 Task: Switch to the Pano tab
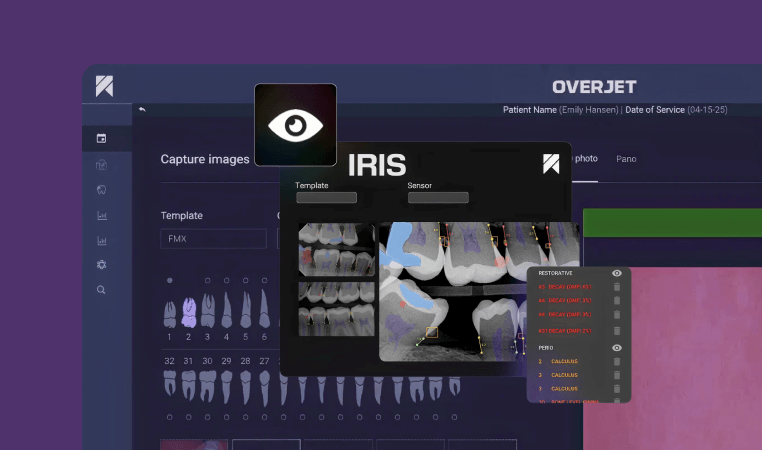click(x=626, y=159)
